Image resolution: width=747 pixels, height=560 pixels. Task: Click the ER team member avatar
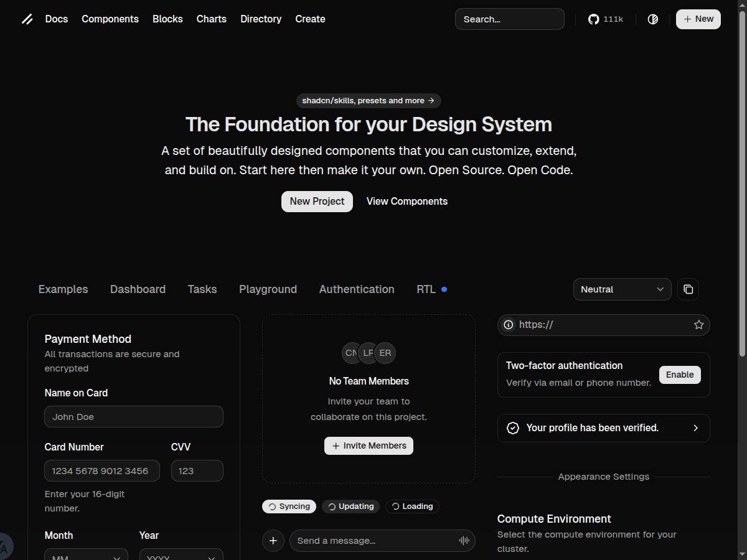click(x=386, y=353)
